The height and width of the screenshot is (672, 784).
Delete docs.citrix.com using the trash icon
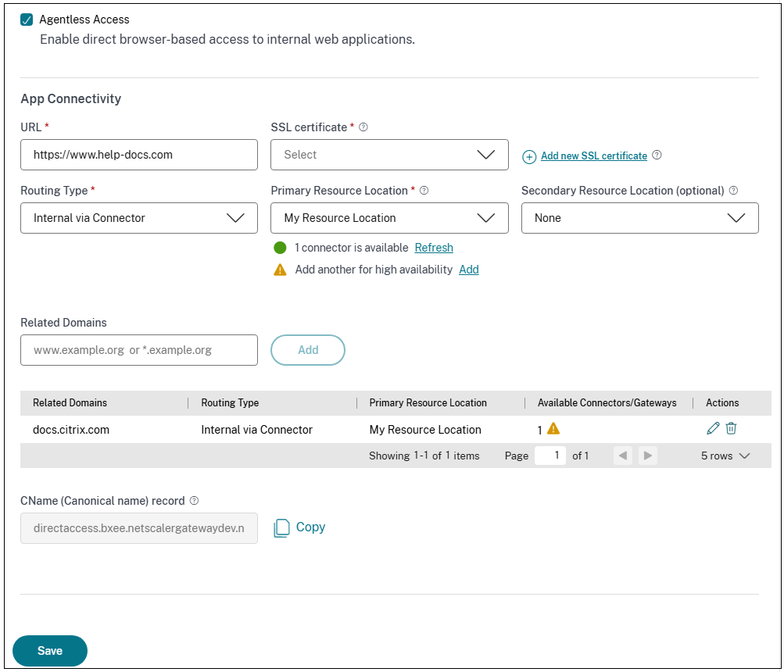[x=731, y=428]
